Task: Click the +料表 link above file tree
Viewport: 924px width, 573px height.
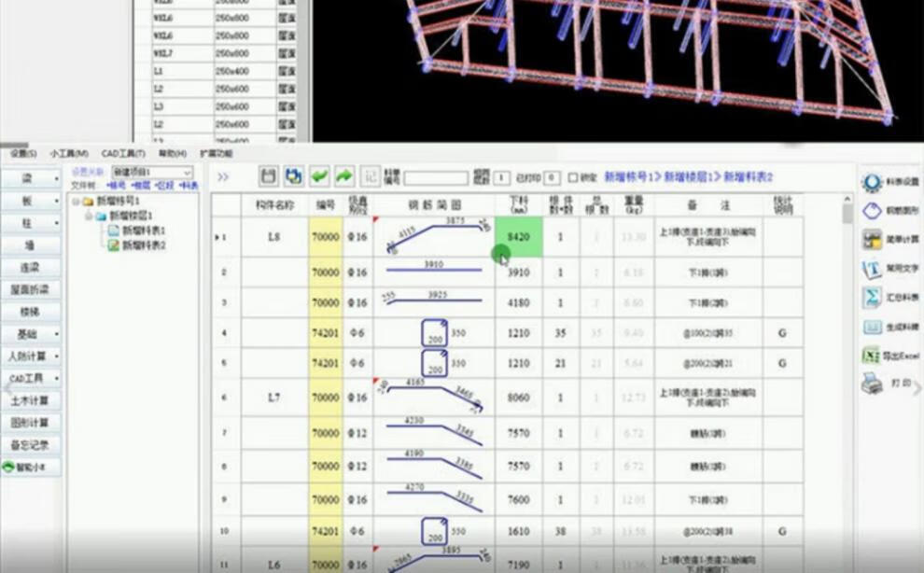Action: click(188, 186)
